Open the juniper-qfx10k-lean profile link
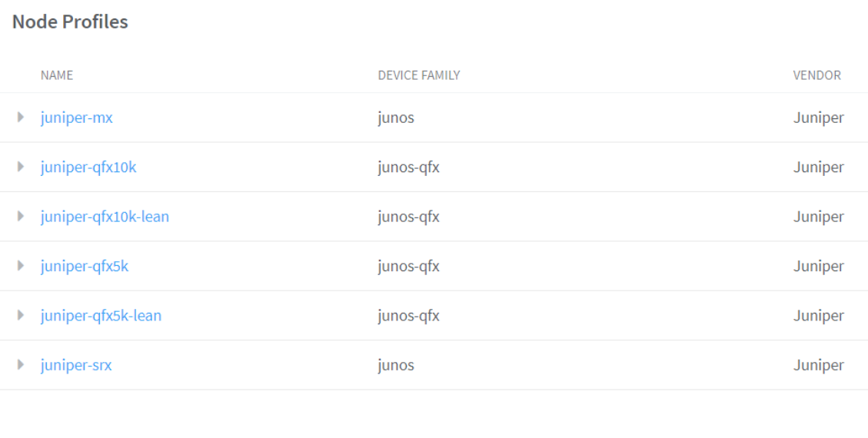Image resolution: width=868 pixels, height=438 pixels. pyautogui.click(x=105, y=217)
